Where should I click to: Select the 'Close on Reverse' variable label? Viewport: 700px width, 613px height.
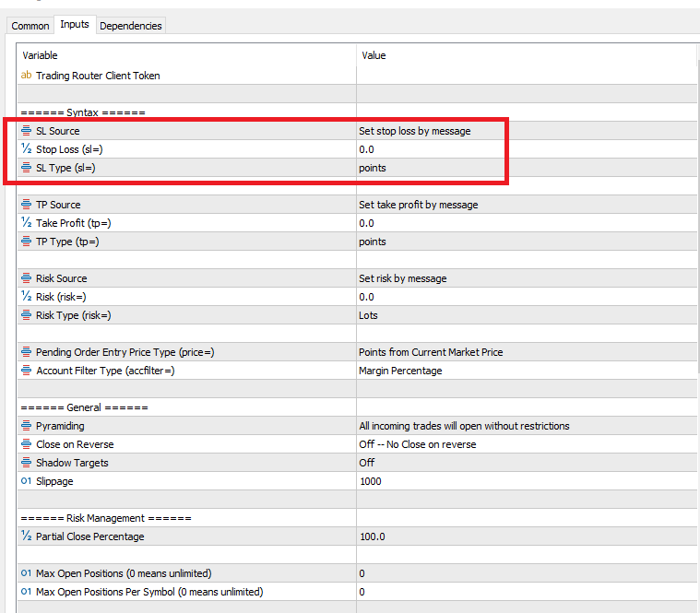click(x=75, y=444)
